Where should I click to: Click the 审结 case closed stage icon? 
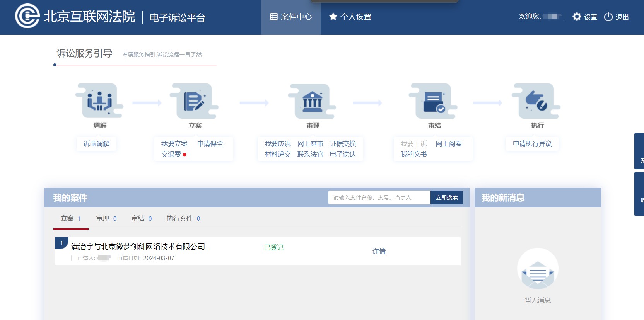(x=434, y=101)
